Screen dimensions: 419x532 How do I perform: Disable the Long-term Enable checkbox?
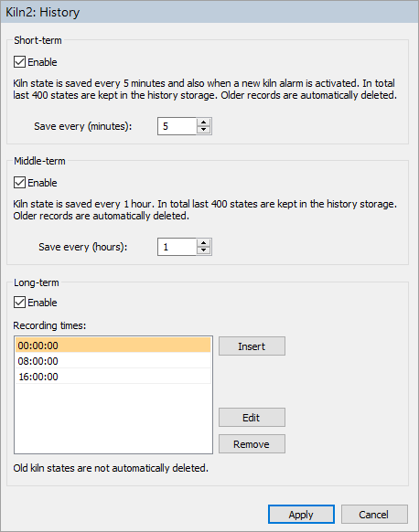pyautogui.click(x=20, y=303)
